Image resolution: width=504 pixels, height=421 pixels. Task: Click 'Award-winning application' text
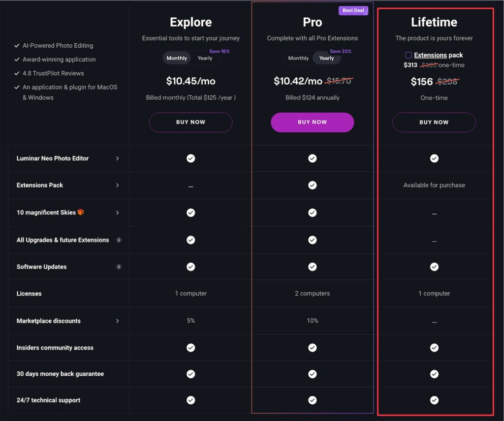point(59,60)
